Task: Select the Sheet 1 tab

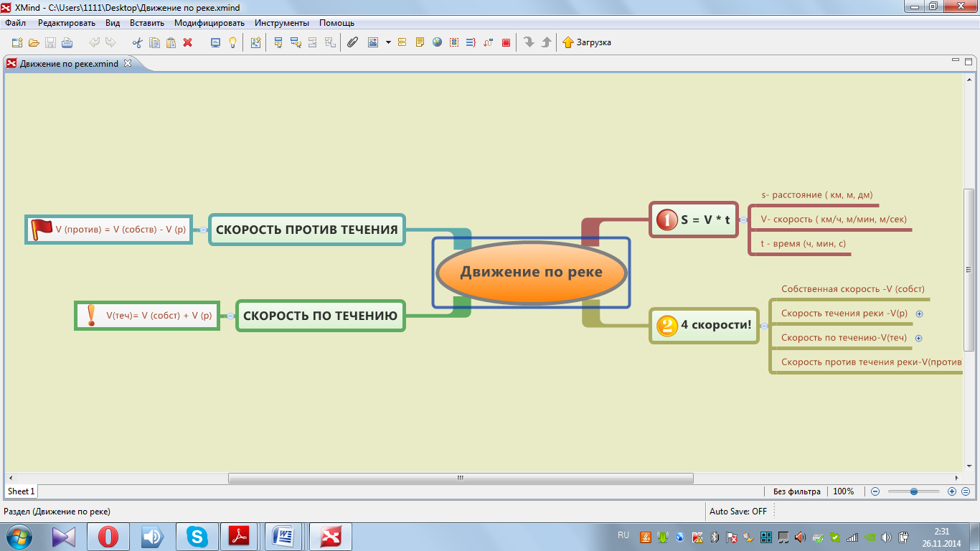Action: click(x=21, y=491)
